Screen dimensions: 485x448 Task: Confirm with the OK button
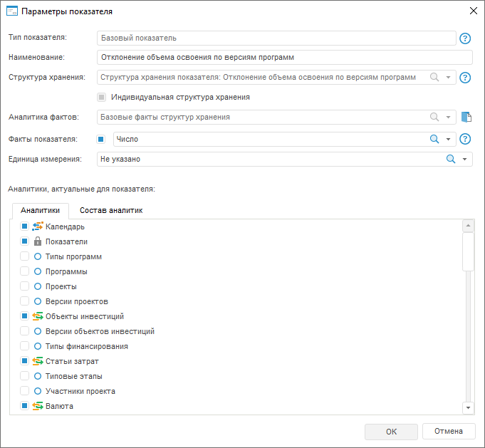click(391, 432)
